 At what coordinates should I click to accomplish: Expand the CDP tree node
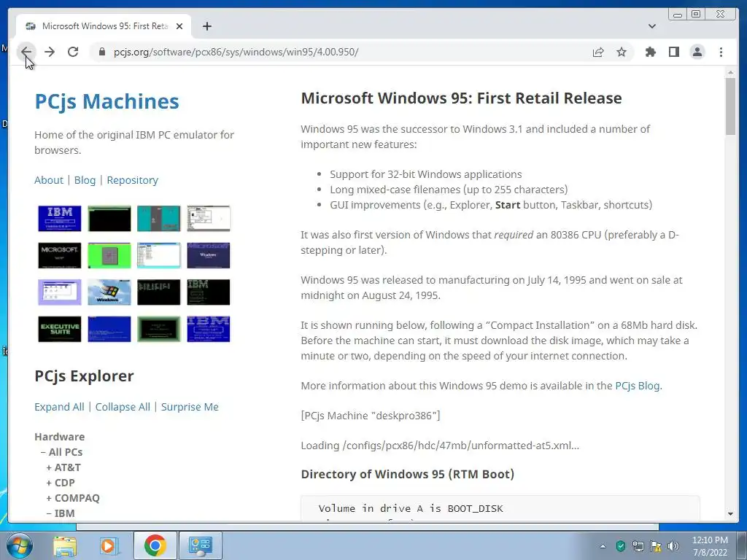(61, 483)
